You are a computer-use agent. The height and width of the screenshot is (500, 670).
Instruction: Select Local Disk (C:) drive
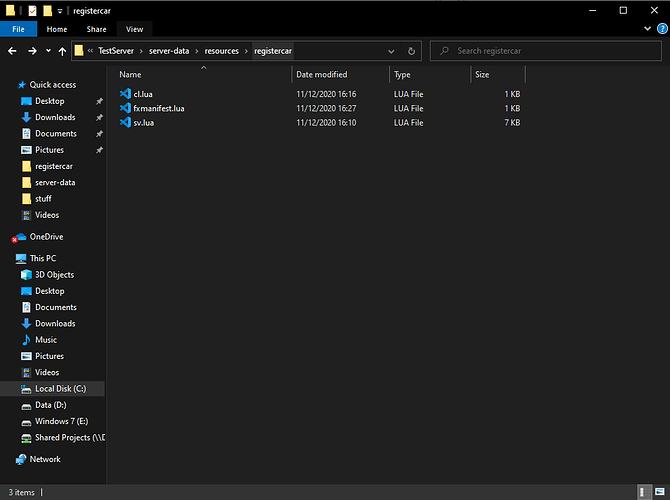click(x=61, y=388)
